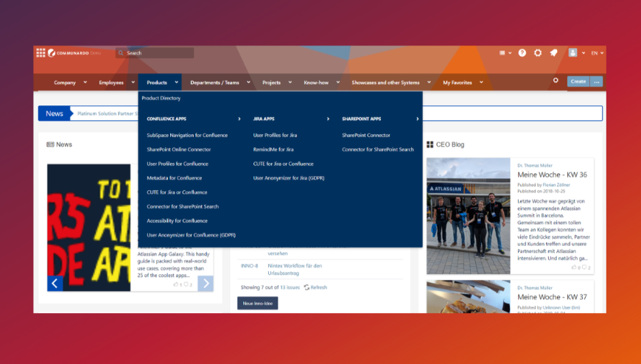Open the Employees menu

(111, 83)
